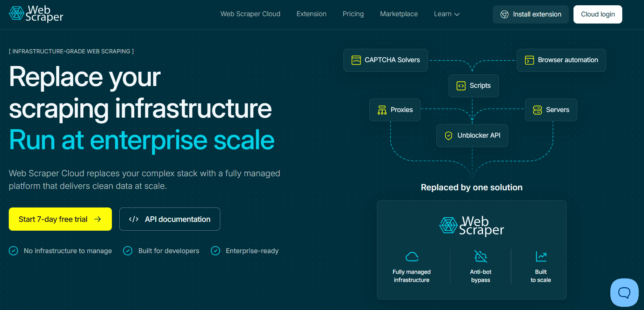Image resolution: width=644 pixels, height=310 pixels.
Task: Click the 'INFRASTRUCTURE-GRADE WEB SCRAPING' tagline
Action: (71, 51)
